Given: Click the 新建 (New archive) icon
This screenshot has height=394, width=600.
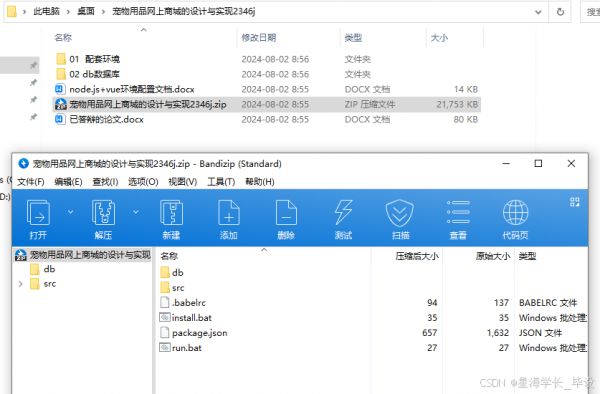Looking at the screenshot, I should tap(171, 213).
